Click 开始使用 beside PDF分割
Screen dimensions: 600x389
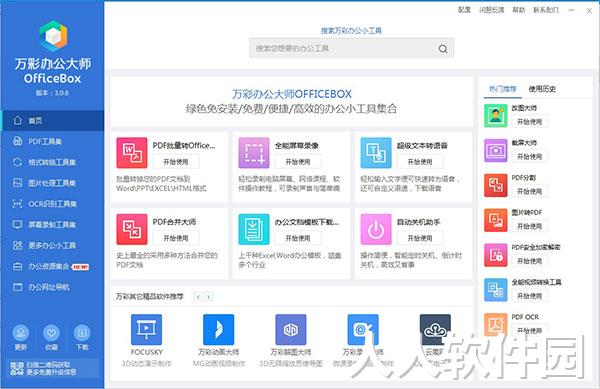(530, 191)
